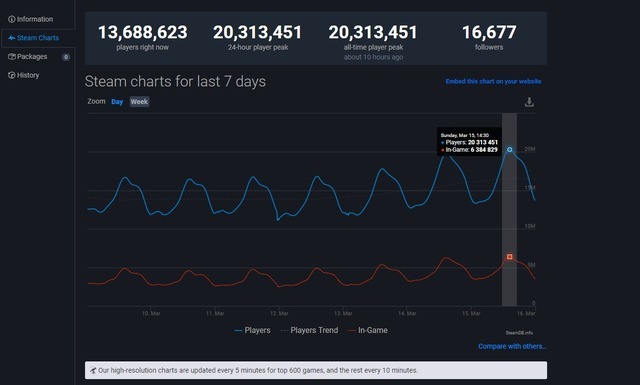
Task: Click the 13. Mar axis label
Action: point(343,314)
